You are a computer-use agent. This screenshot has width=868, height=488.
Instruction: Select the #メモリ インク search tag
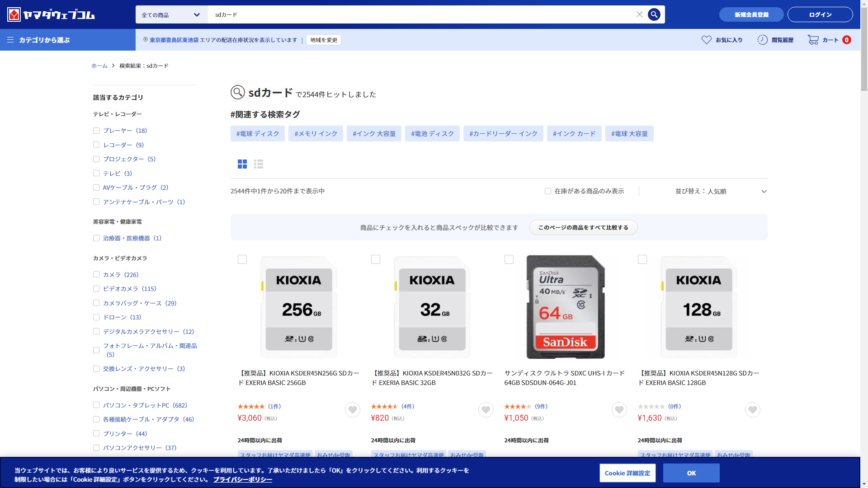tap(316, 134)
